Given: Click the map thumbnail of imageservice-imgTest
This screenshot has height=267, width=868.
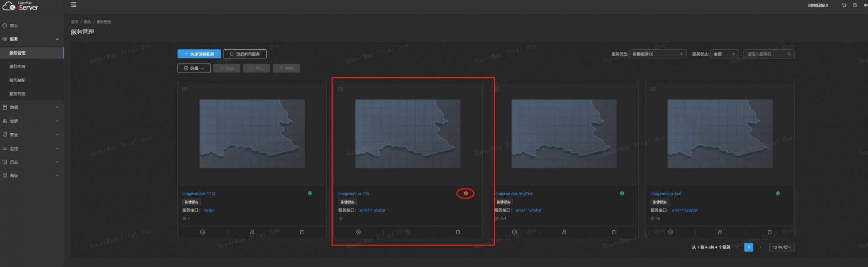Looking at the screenshot, I should tap(564, 134).
